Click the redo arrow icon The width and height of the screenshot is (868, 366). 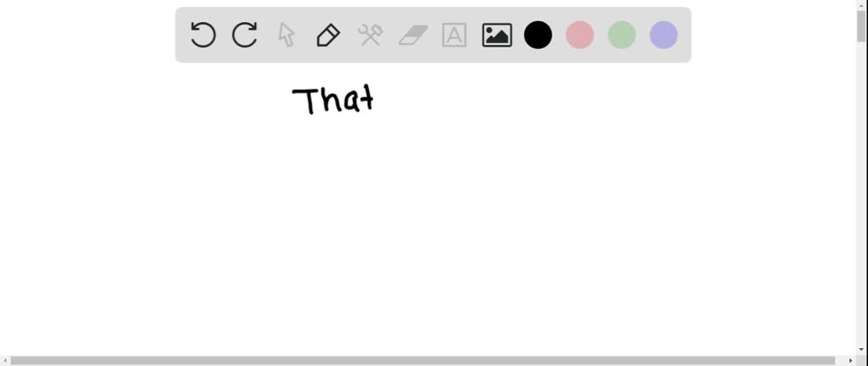pos(244,35)
